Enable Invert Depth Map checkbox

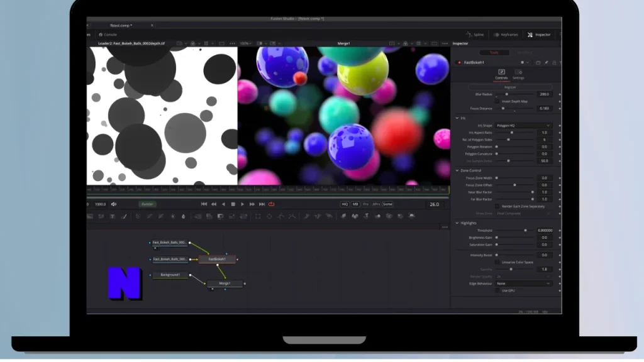(497, 101)
